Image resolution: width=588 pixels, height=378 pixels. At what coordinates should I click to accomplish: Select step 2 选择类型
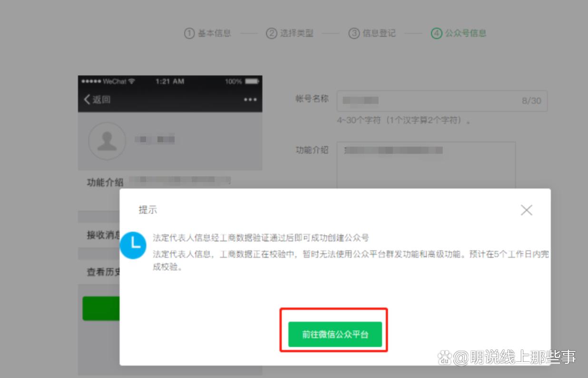[x=290, y=33]
